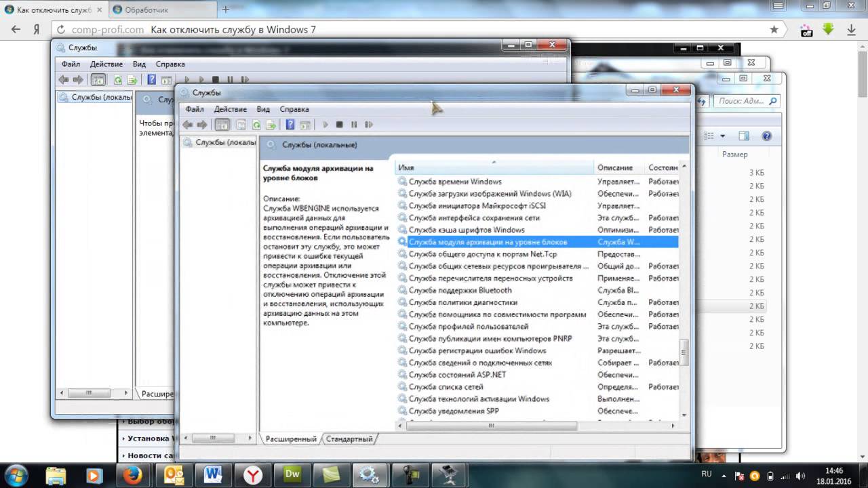Open Файл menu in front Services window
The height and width of the screenshot is (488, 868).
(195, 109)
